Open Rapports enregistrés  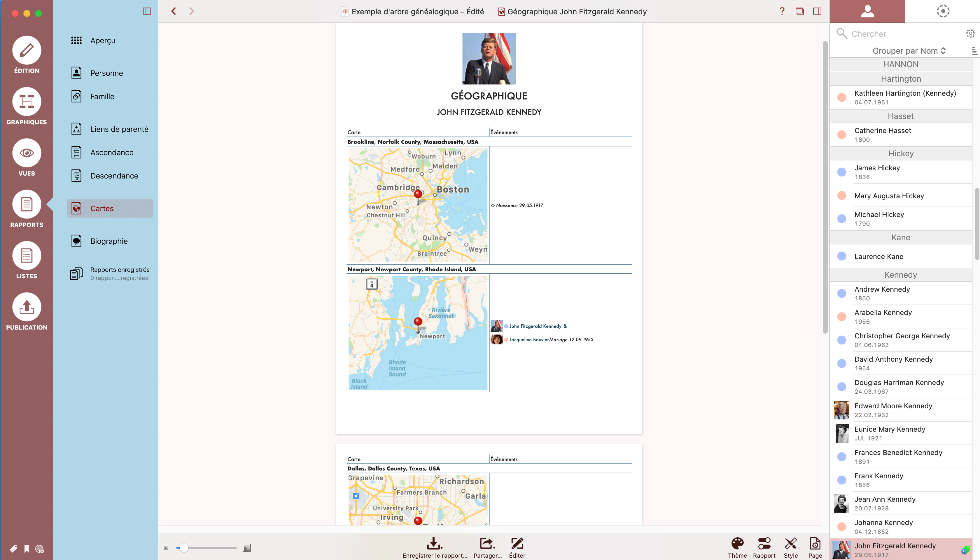pyautogui.click(x=110, y=274)
